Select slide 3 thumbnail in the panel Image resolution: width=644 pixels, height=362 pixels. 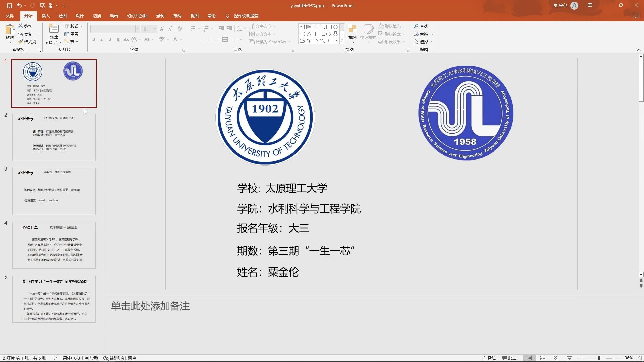(54, 191)
